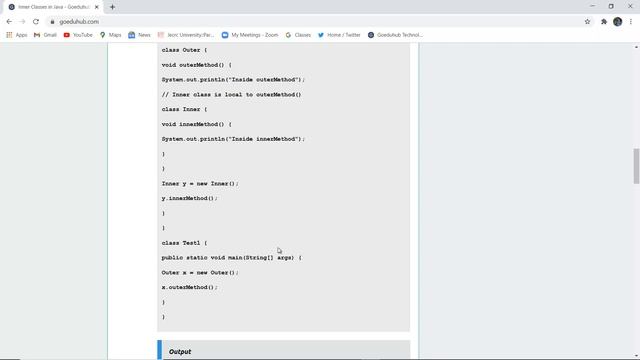Open the Extensions puzzle icon
The image size is (640, 360).
point(604,22)
